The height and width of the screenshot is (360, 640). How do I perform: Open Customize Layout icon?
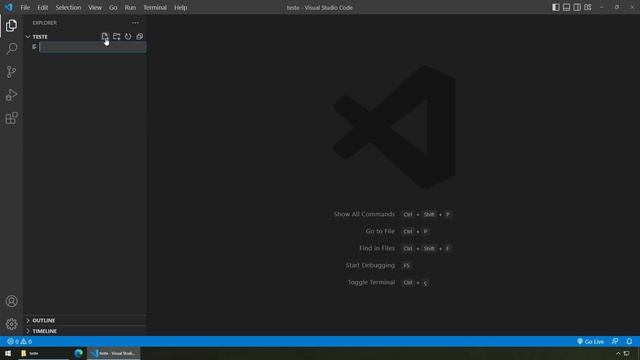(x=587, y=7)
